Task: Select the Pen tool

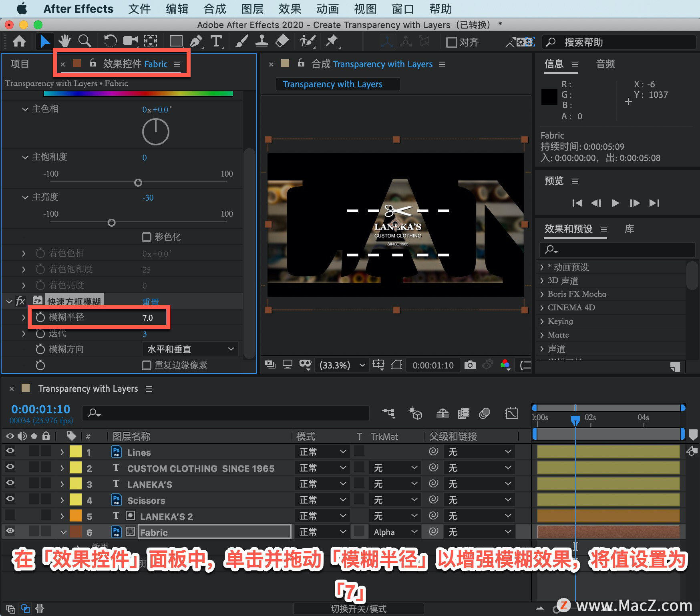Action: coord(196,41)
